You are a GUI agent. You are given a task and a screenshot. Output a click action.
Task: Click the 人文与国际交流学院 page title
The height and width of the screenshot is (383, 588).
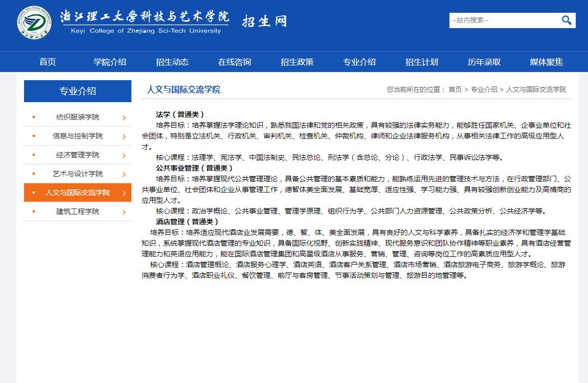(x=184, y=89)
